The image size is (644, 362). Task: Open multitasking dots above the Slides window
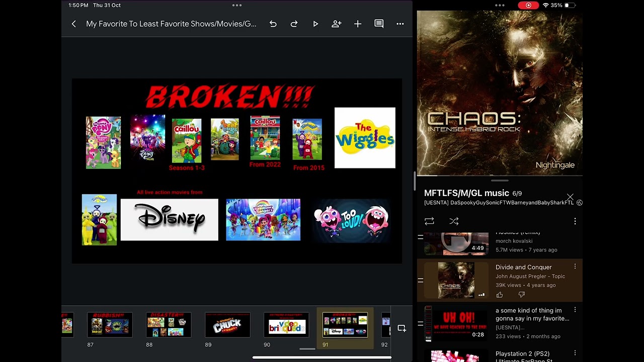(237, 6)
